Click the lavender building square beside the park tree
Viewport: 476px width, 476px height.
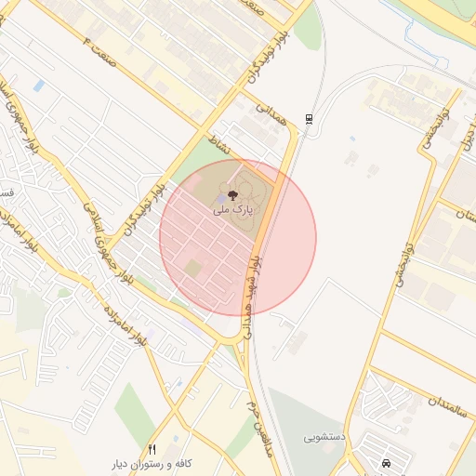pyautogui.click(x=221, y=199)
